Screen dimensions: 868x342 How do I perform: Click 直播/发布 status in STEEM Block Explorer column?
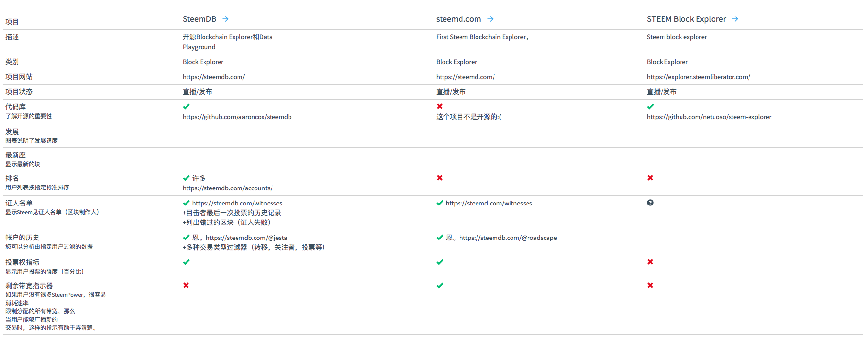662,92
